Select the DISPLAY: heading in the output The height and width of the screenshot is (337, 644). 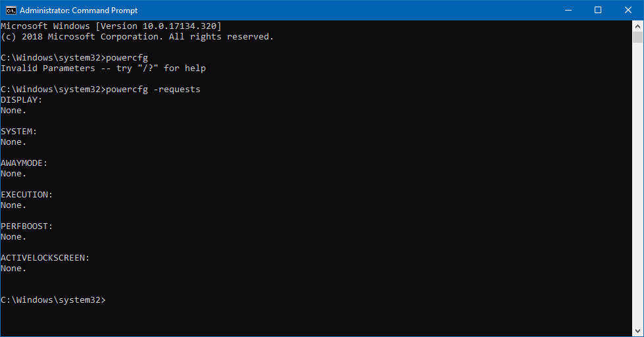click(21, 100)
